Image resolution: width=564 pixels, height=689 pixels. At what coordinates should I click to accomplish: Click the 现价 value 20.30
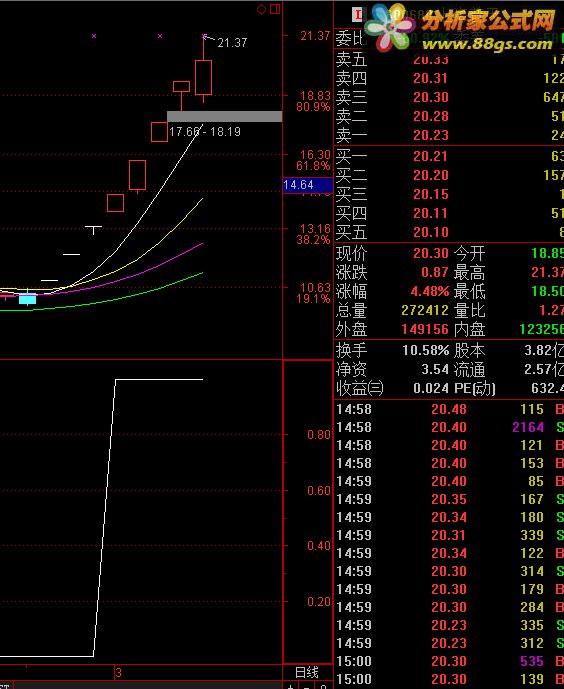pyautogui.click(x=430, y=253)
